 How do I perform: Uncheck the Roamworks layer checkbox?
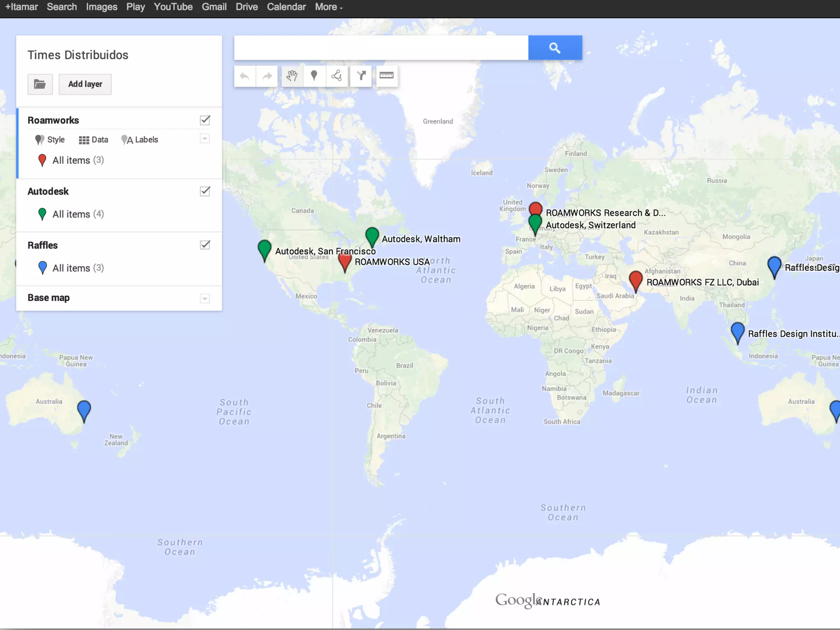click(205, 120)
